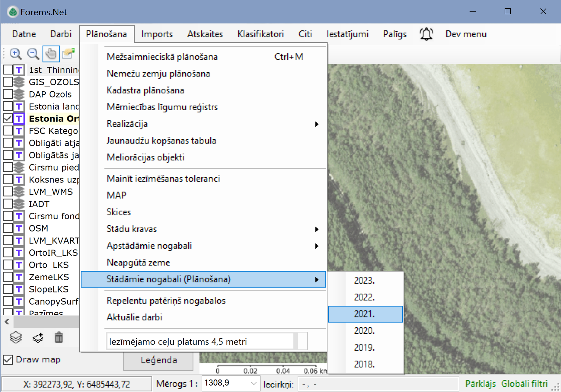Select the zoom in magnifier tool
Screen dimensions: 561x392
pyautogui.click(x=15, y=54)
